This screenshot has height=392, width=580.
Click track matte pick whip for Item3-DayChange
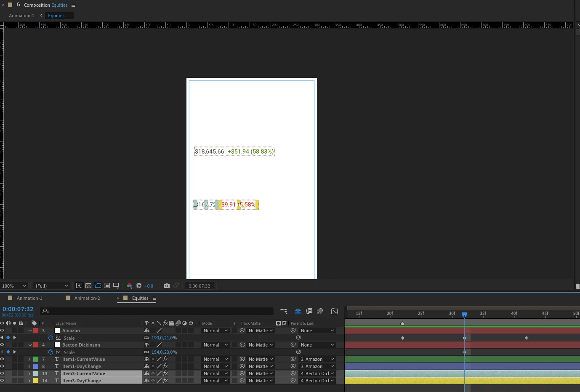tap(242, 381)
